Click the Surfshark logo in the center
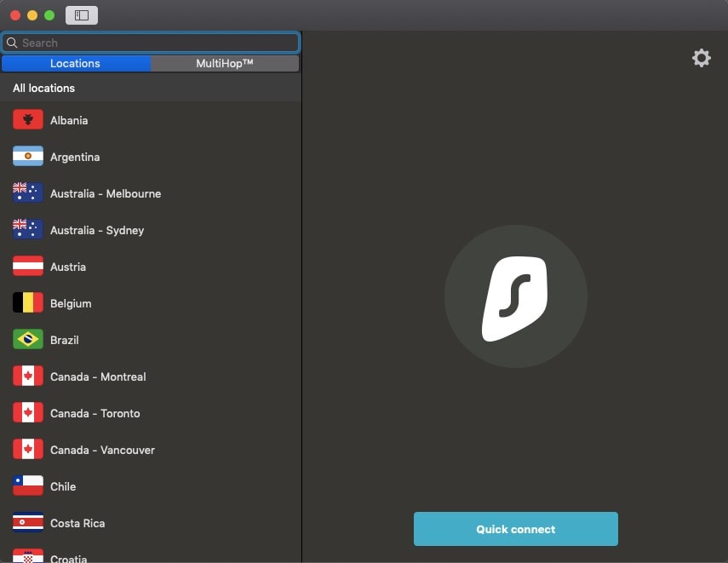728x563 pixels. (515, 296)
